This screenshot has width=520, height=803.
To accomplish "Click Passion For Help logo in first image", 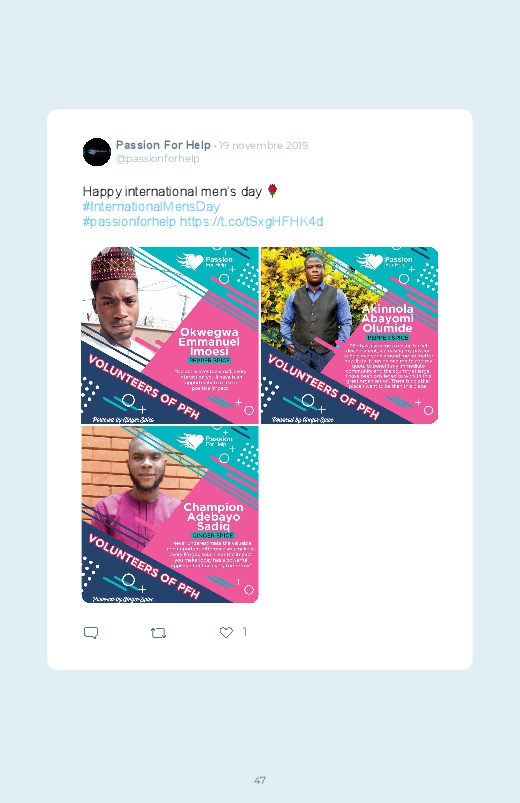I will click(204, 261).
